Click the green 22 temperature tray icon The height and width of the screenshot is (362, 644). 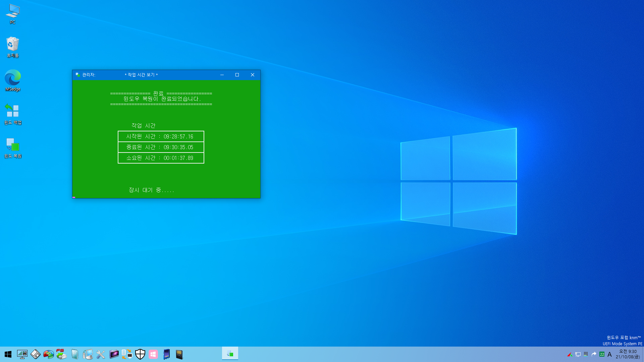pyautogui.click(x=602, y=354)
